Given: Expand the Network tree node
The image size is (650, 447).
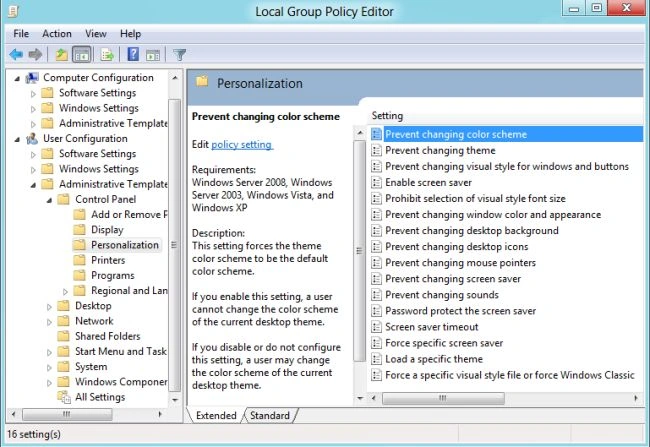Looking at the screenshot, I should (49, 322).
